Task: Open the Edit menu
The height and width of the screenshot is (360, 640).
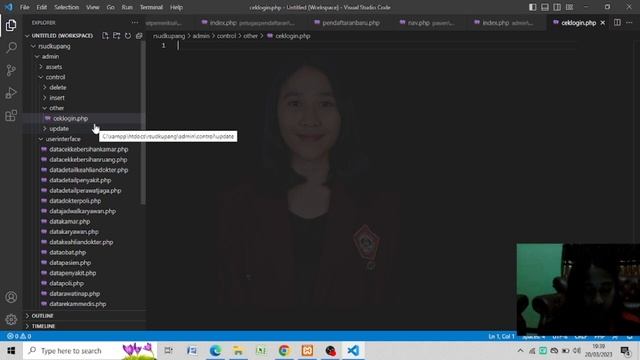Action: point(42,7)
